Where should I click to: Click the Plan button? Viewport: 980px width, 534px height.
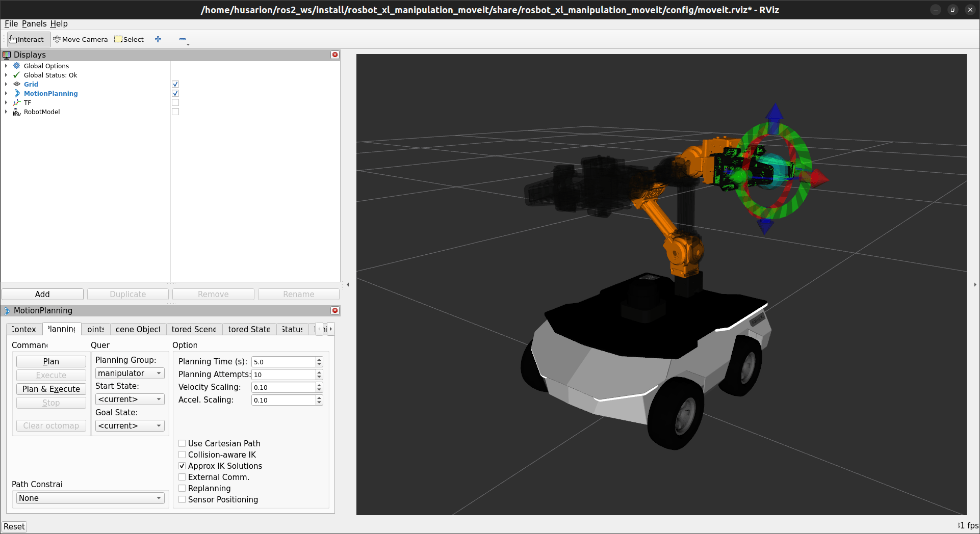coord(51,361)
